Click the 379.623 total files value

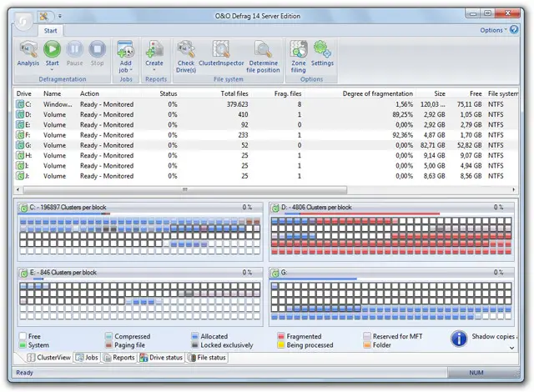pos(237,104)
